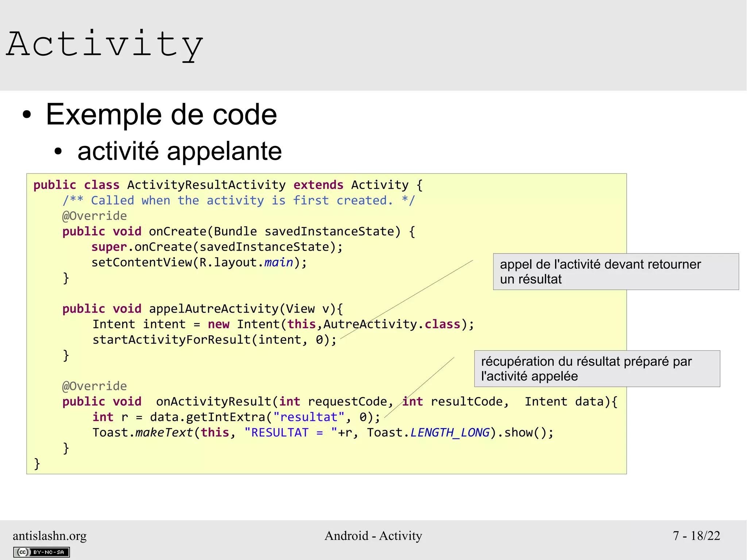Image resolution: width=747 pixels, height=560 pixels.
Task: Click the first @Override annotation
Action: coord(94,216)
